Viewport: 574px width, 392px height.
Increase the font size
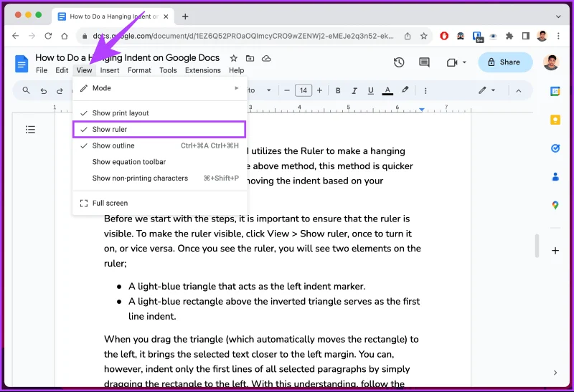pos(319,90)
